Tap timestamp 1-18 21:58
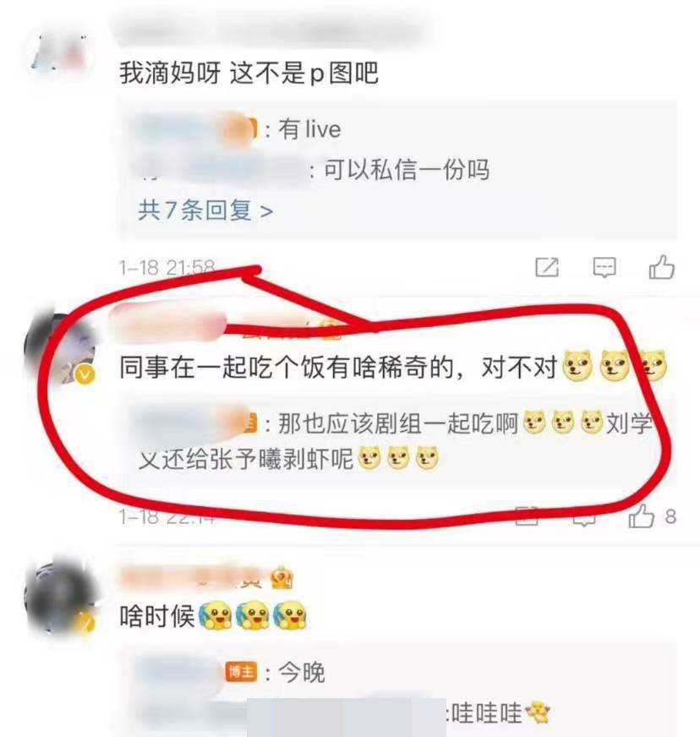700x737 pixels. 167,268
